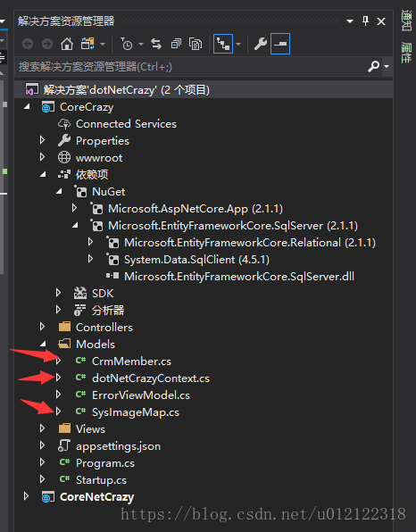Expand CrmMember.cs file node
This screenshot has height=532, width=416.
(58, 361)
